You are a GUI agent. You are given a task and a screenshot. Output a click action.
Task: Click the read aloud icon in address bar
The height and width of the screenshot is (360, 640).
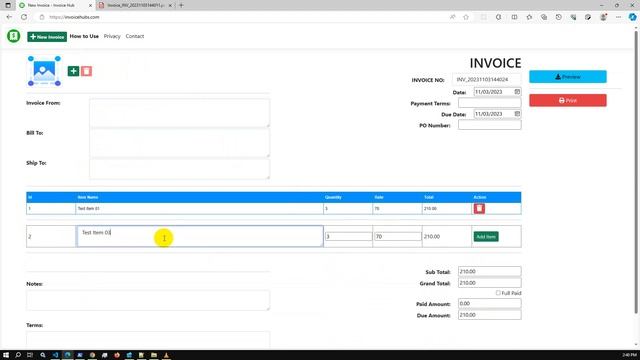pos(453,17)
